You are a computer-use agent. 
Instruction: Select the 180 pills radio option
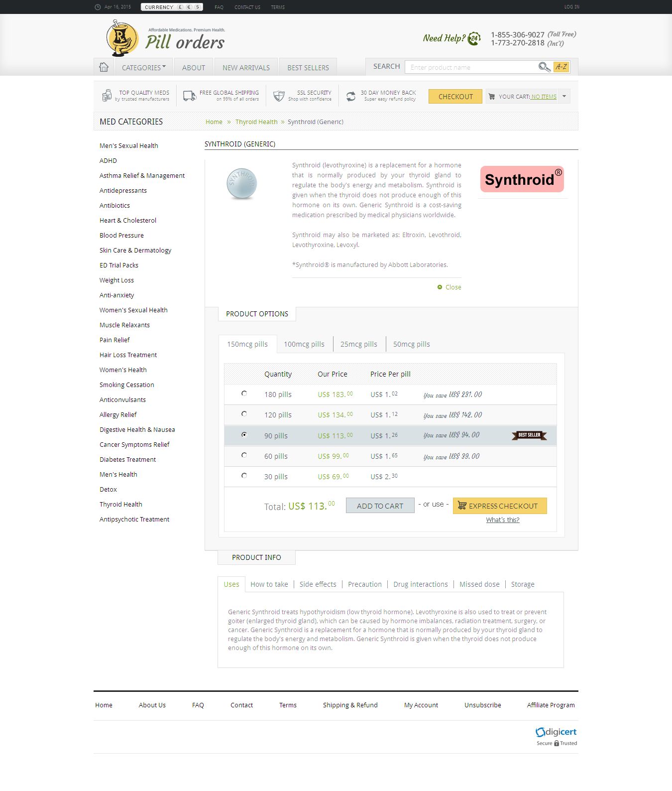tap(244, 394)
